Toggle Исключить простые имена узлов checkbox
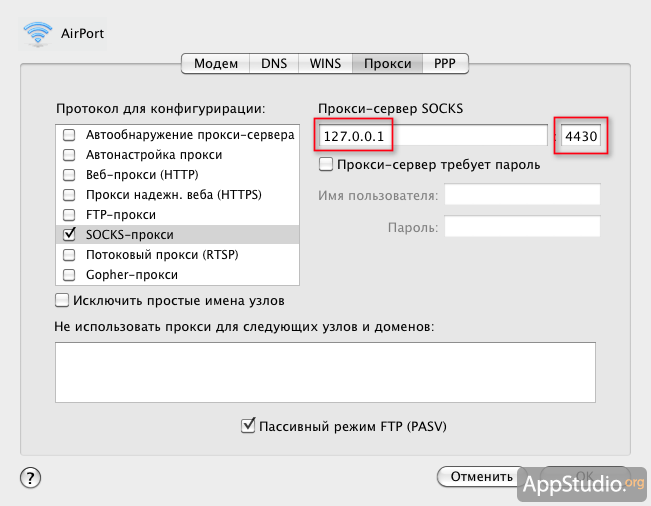Image resolution: width=651 pixels, height=506 pixels. [x=62, y=300]
